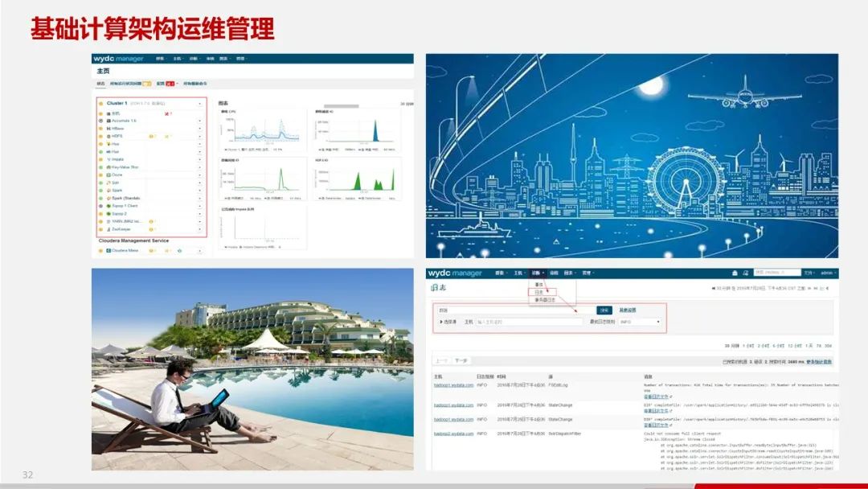The width and height of the screenshot is (868, 489).
Task: Click the parcel icon in log page header
Action: (x=735, y=273)
